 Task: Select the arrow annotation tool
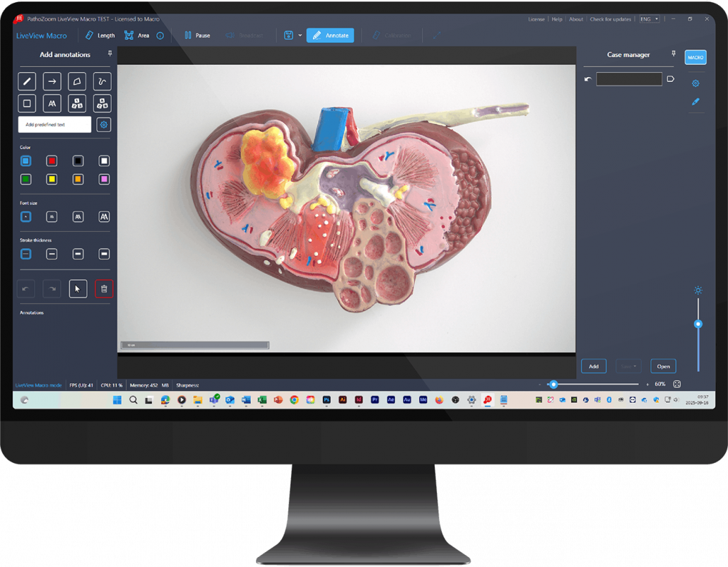(x=52, y=81)
